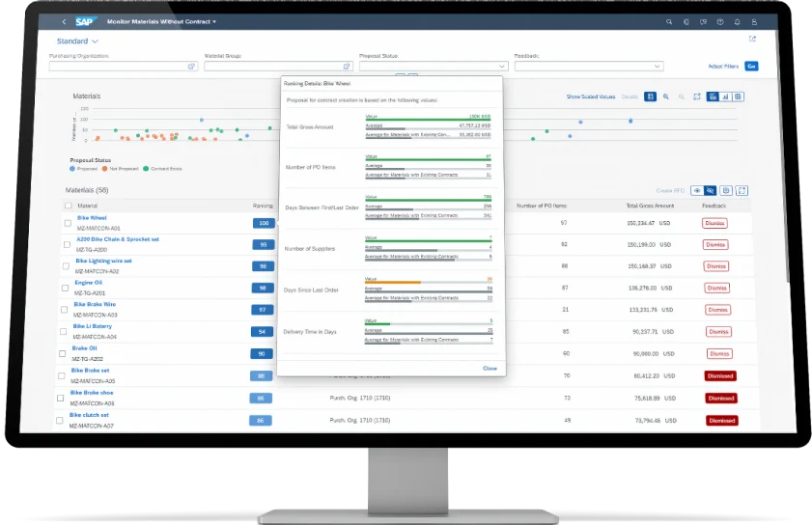Zoom in on the Materials chart
812x525 pixels.
click(x=666, y=97)
